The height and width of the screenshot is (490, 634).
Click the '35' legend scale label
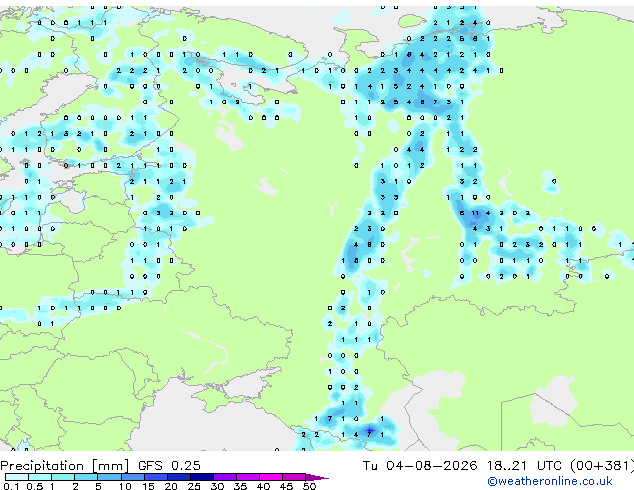click(240, 486)
